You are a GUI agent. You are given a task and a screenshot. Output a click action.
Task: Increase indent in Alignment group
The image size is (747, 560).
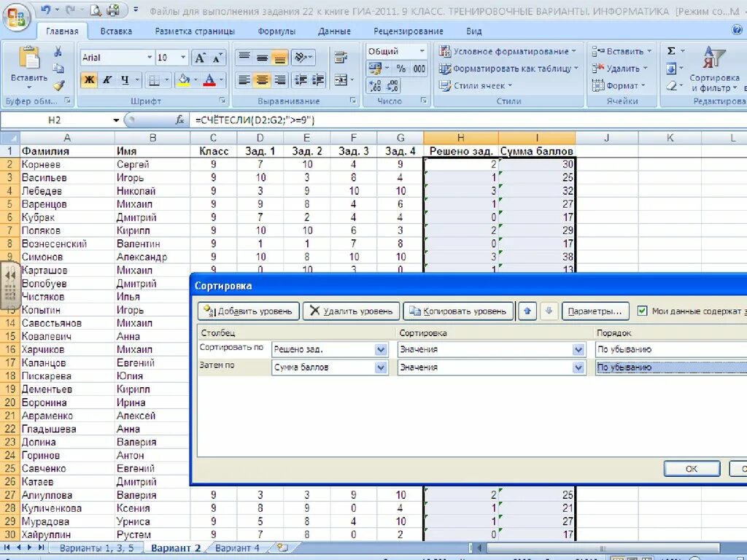click(x=318, y=79)
